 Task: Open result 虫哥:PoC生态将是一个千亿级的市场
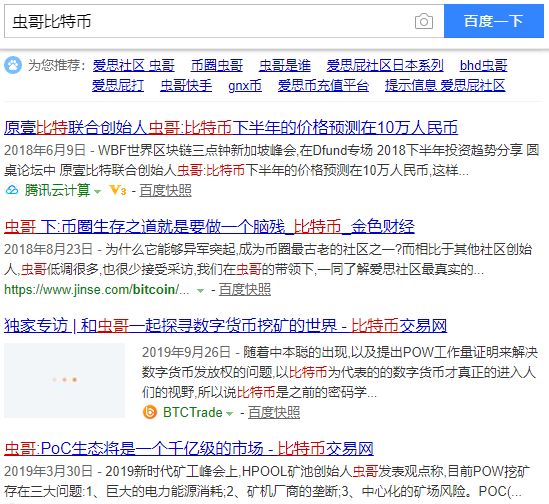click(x=189, y=449)
